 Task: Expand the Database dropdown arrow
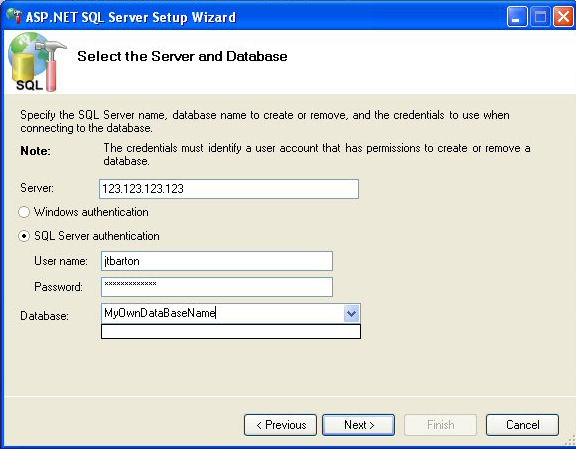tap(351, 314)
